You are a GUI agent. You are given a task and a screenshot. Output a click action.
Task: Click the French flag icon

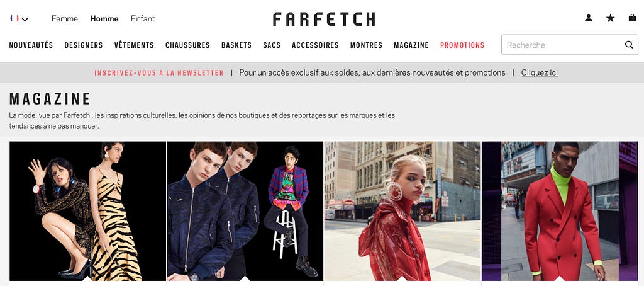point(15,18)
